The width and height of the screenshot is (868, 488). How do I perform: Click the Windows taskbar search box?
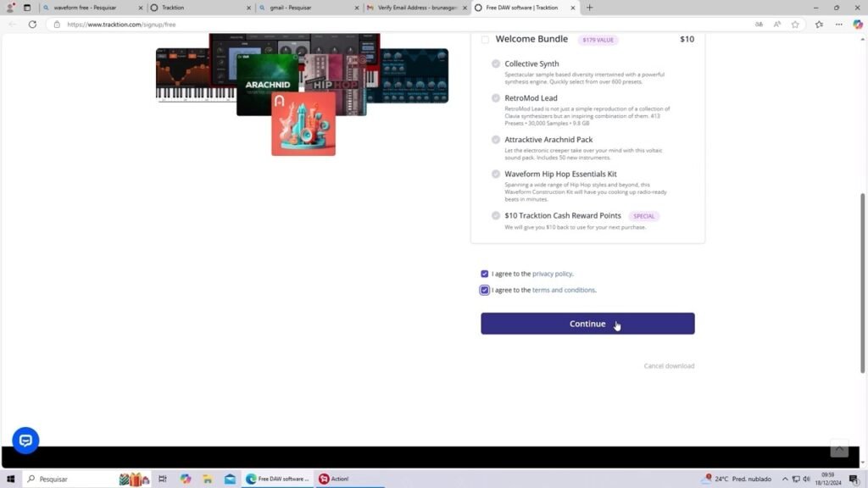pyautogui.click(x=86, y=480)
